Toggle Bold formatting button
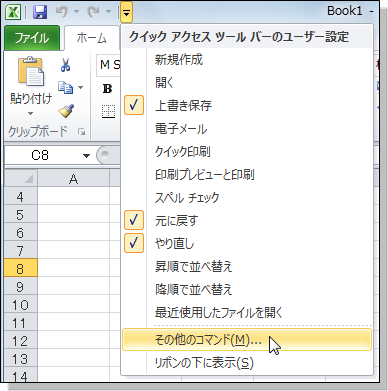 click(107, 89)
